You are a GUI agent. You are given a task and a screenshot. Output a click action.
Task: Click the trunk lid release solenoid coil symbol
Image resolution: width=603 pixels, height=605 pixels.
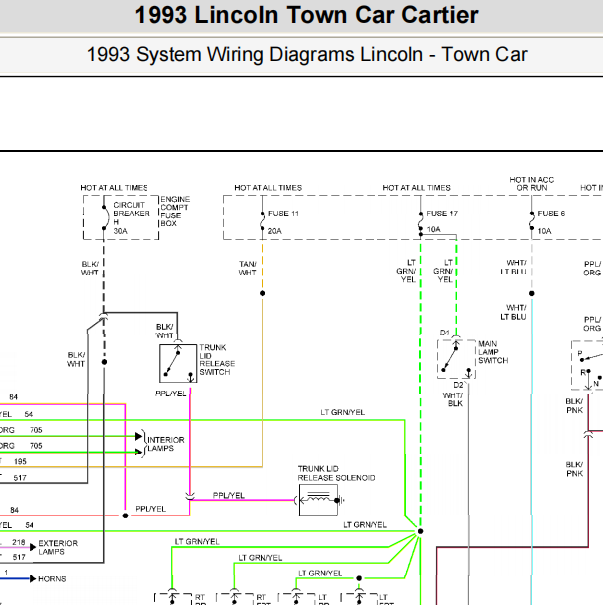click(319, 500)
